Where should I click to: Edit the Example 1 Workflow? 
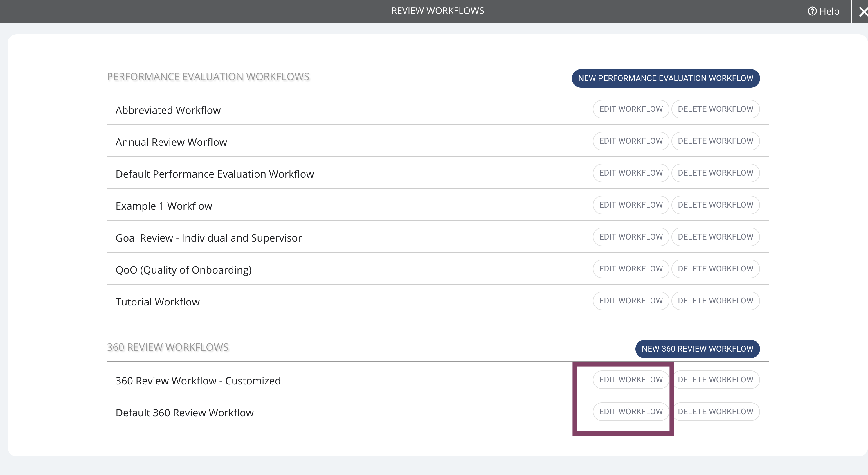tap(631, 205)
